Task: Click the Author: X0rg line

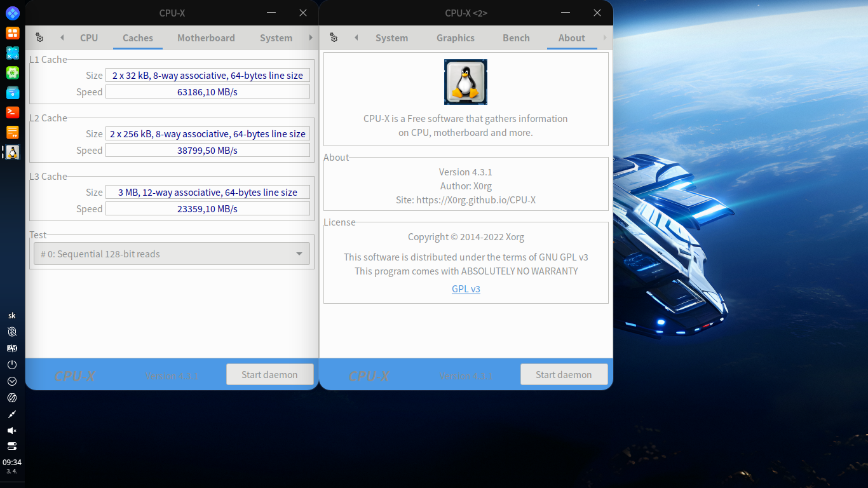Action: click(x=466, y=186)
